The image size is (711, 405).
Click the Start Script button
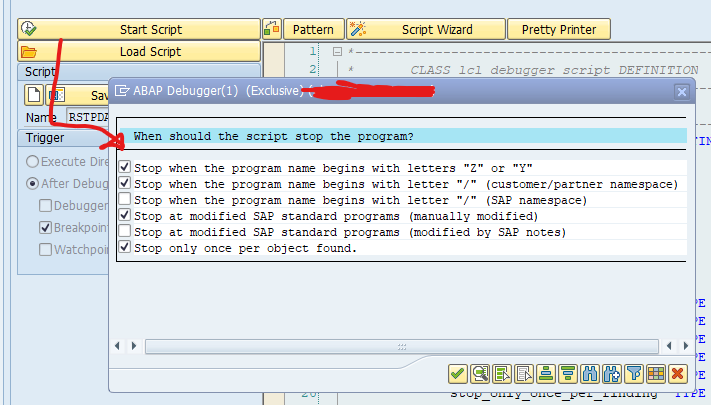point(139,29)
